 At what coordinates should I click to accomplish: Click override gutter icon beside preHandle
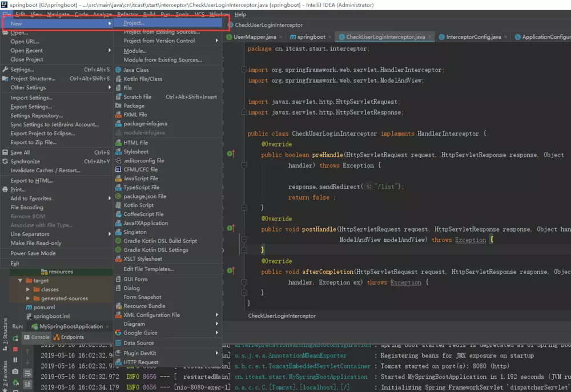click(231, 153)
